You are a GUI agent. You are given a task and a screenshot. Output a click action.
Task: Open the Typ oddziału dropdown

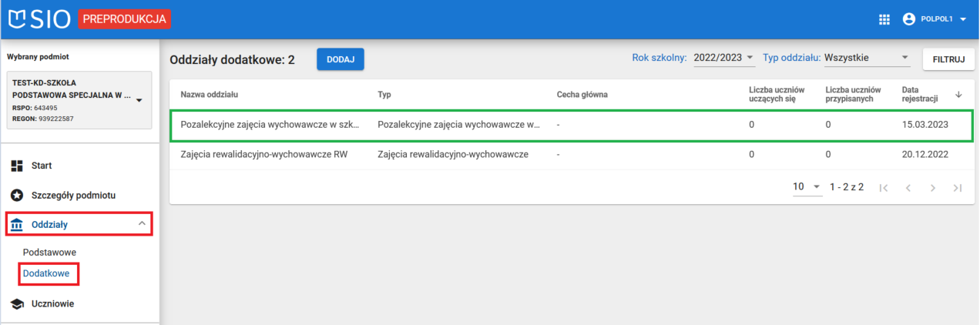867,58
